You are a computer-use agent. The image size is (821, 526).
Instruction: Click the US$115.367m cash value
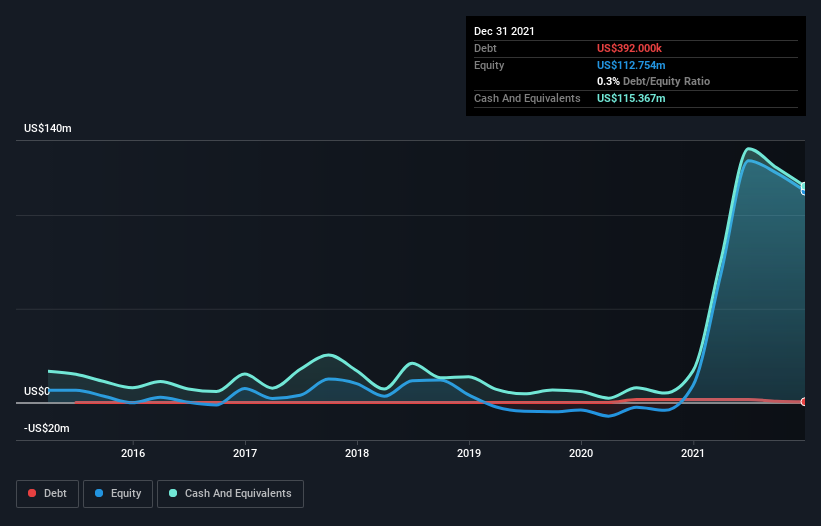(x=631, y=98)
